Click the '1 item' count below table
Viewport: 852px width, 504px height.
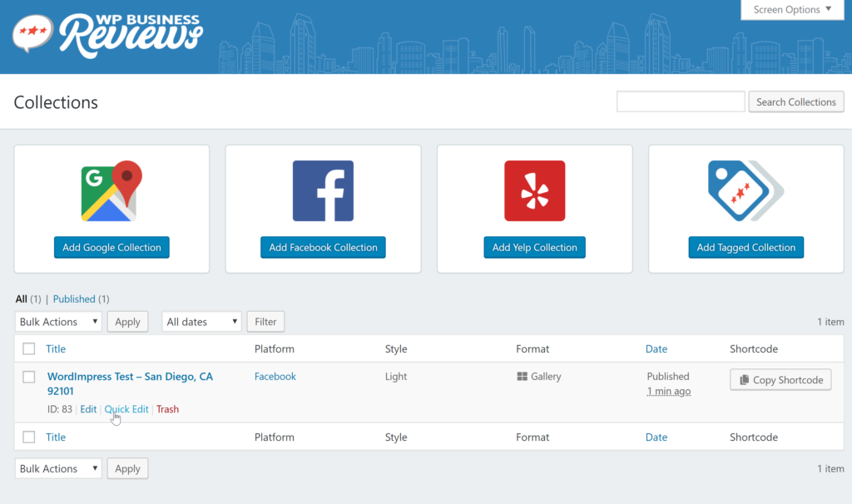tap(831, 469)
